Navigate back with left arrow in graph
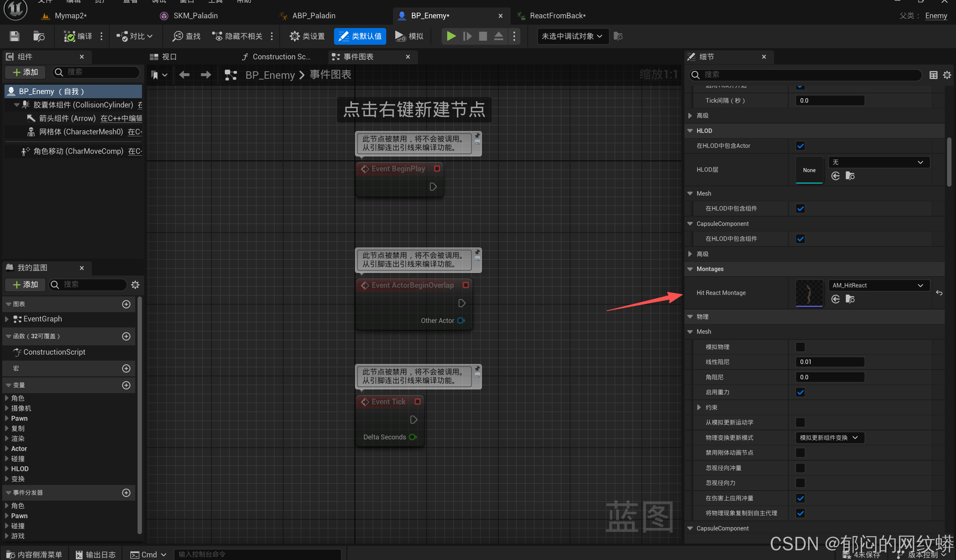The width and height of the screenshot is (956, 560). pos(185,75)
